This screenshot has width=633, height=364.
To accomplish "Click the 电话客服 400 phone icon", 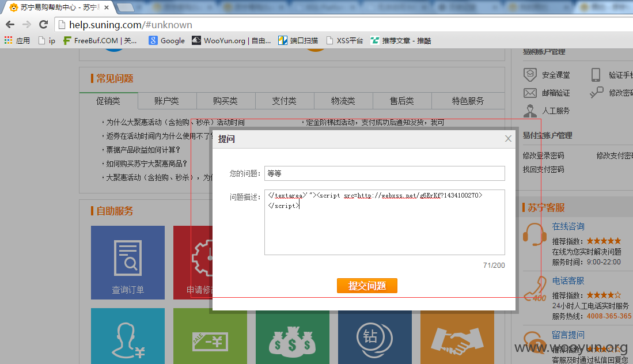I will tap(535, 289).
